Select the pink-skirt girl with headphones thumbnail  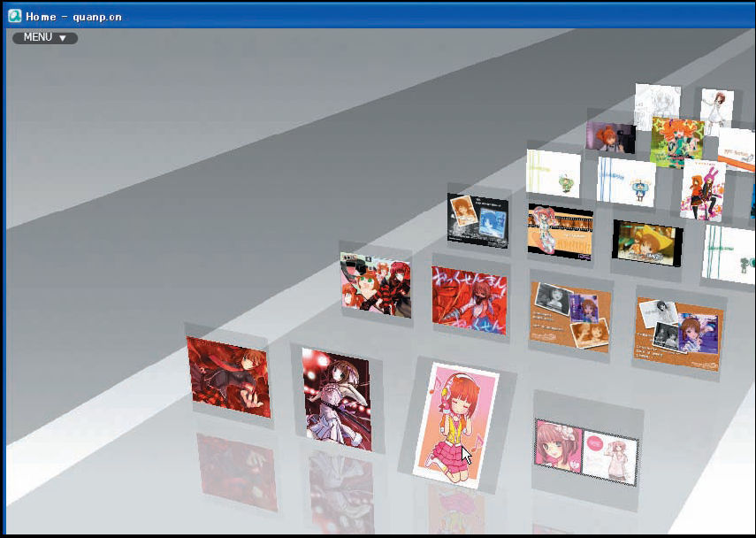pyautogui.click(x=455, y=426)
